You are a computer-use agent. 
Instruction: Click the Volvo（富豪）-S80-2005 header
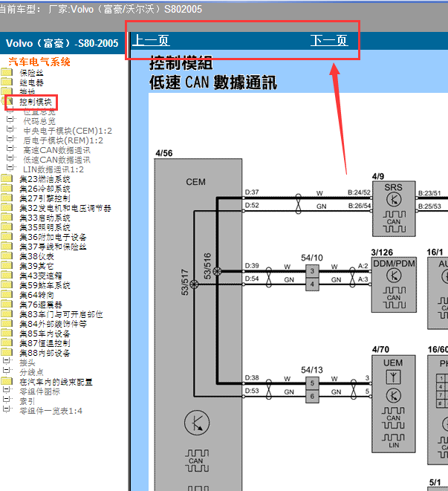(x=62, y=43)
